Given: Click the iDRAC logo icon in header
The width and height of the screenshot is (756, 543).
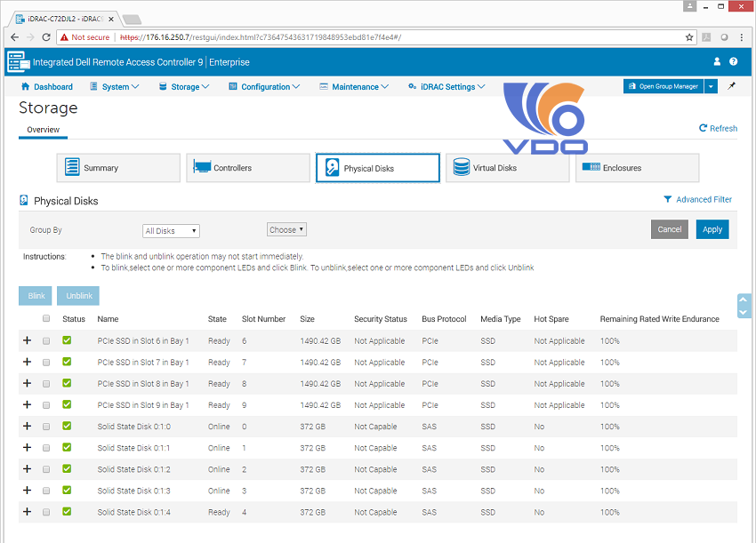Looking at the screenshot, I should [x=19, y=61].
